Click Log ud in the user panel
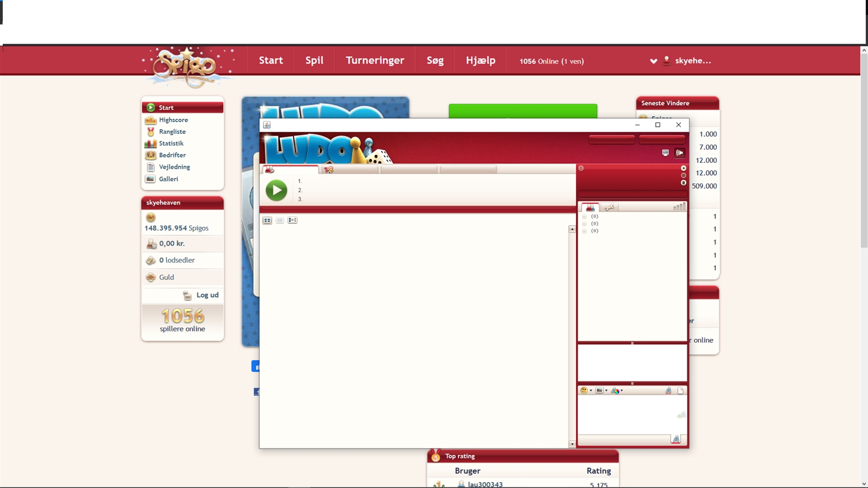The height and width of the screenshot is (488, 868). tap(207, 295)
